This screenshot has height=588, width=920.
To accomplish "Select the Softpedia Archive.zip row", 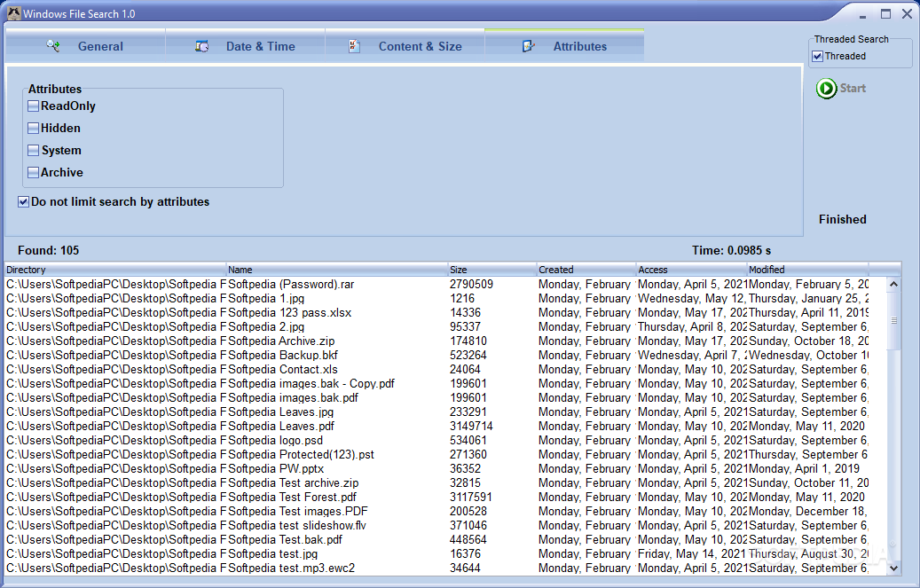I will pyautogui.click(x=437, y=341).
